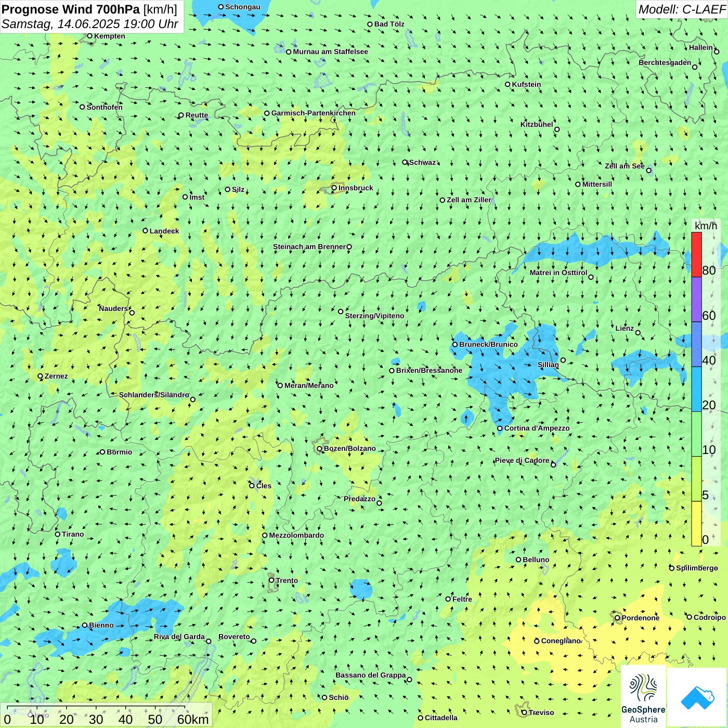Screen dimensions: 728x728
Task: Click the 'Rovereto' label
Action: pos(234,636)
